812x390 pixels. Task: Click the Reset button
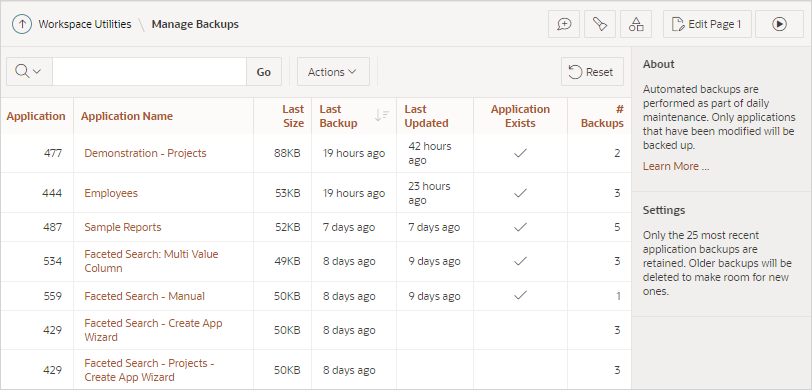[x=592, y=72]
